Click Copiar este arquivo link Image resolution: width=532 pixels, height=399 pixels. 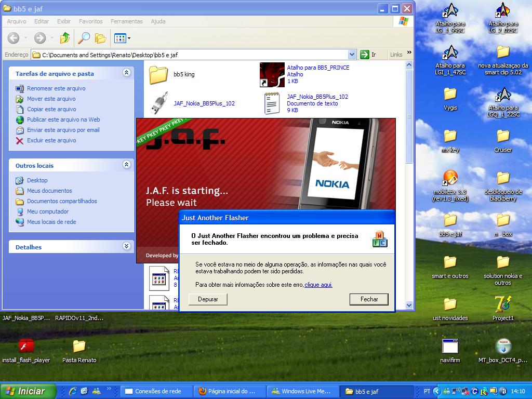point(51,109)
